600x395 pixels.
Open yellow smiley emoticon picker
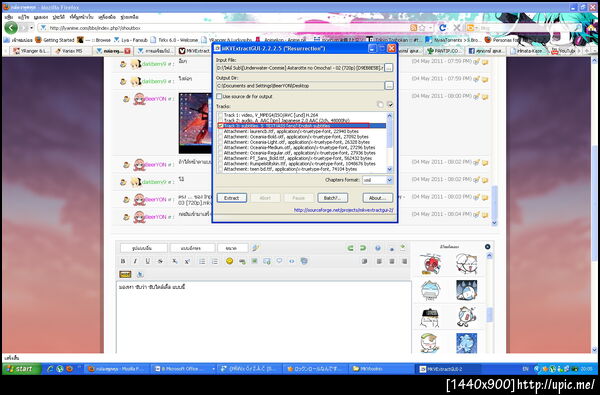(x=229, y=261)
